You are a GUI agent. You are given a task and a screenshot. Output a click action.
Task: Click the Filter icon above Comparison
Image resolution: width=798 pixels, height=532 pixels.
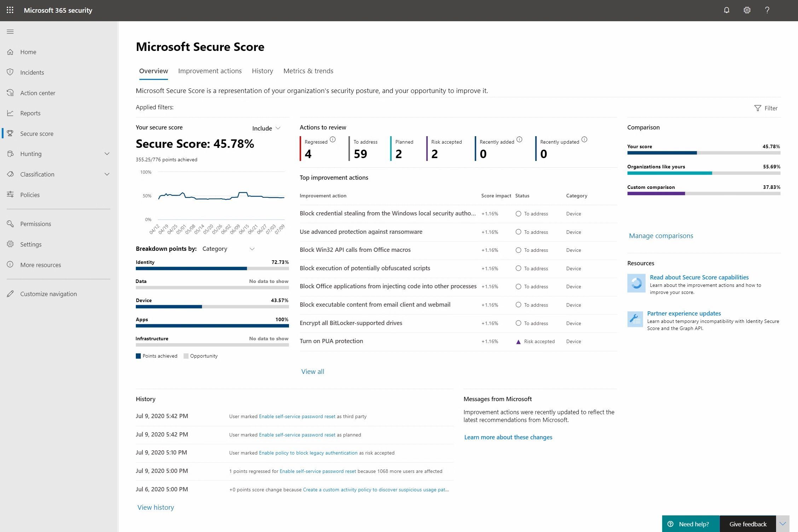(766, 108)
